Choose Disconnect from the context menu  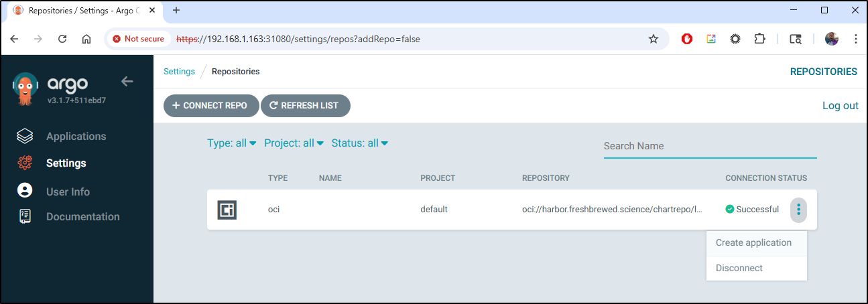[739, 269]
